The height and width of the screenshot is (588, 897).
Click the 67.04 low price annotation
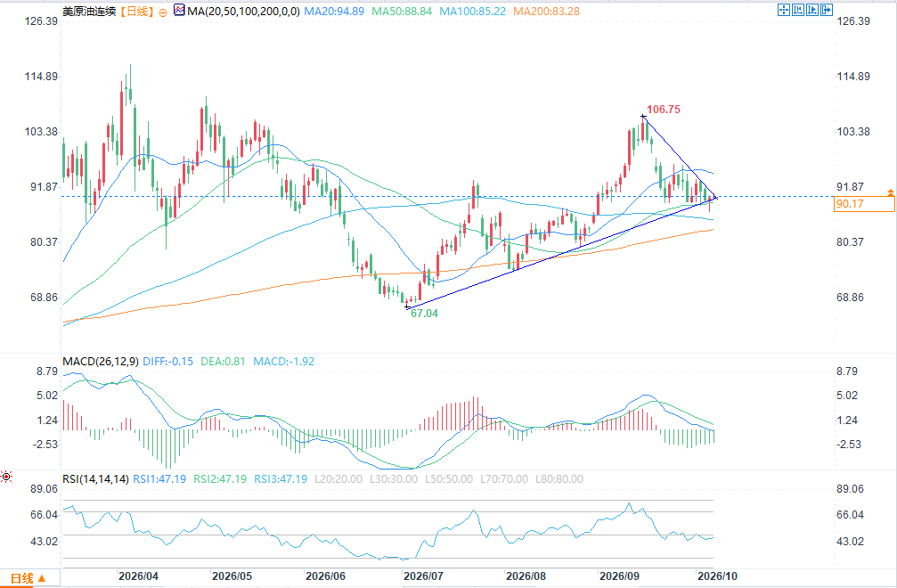click(x=425, y=314)
